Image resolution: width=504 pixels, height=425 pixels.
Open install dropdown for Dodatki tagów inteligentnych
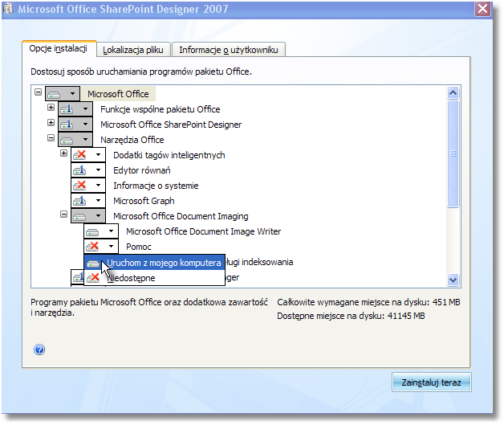point(99,155)
